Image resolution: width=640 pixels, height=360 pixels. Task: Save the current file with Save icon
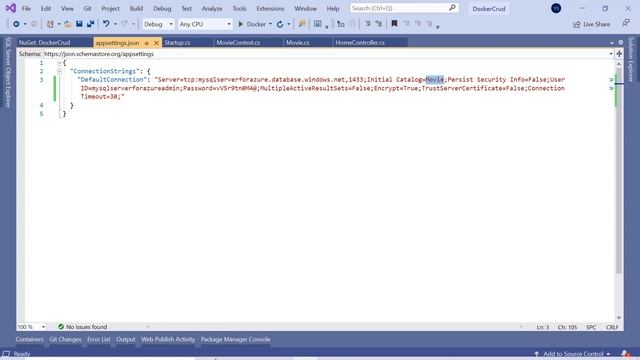click(79, 24)
